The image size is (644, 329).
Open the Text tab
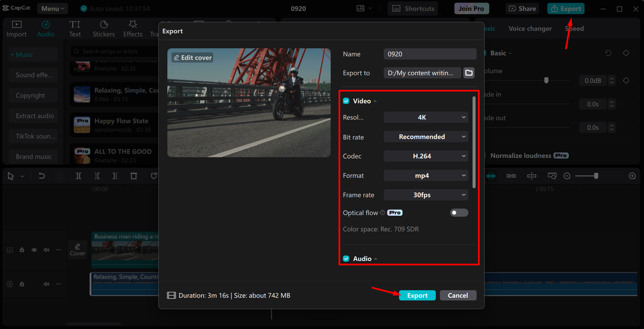[x=75, y=29]
